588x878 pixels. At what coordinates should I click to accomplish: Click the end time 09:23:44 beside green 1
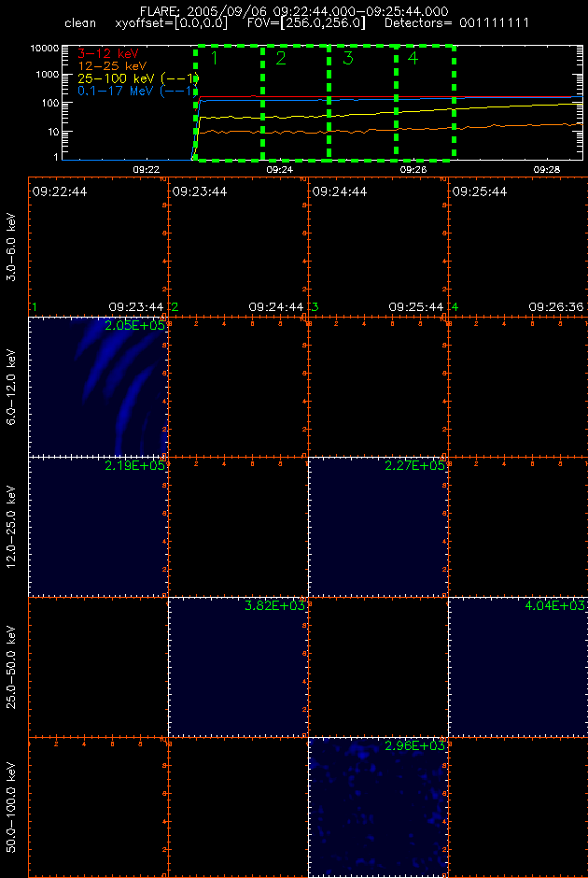pos(136,307)
